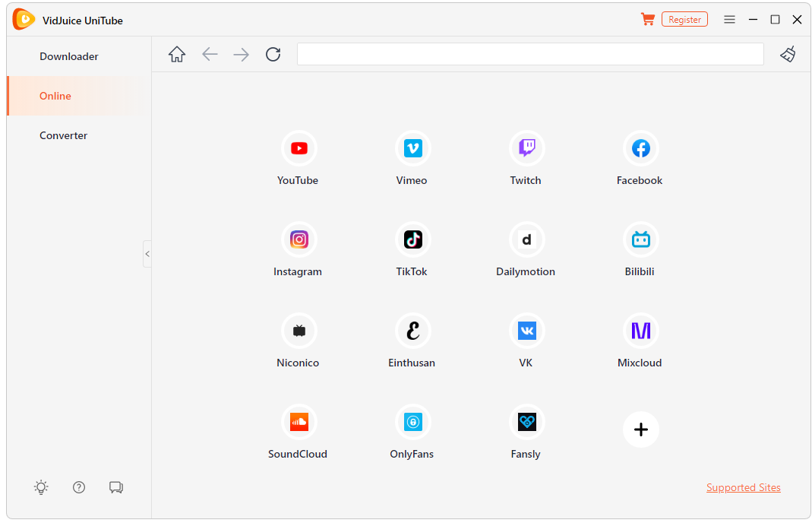Click the Register button
Screen dimensions: 812x523
coord(684,19)
